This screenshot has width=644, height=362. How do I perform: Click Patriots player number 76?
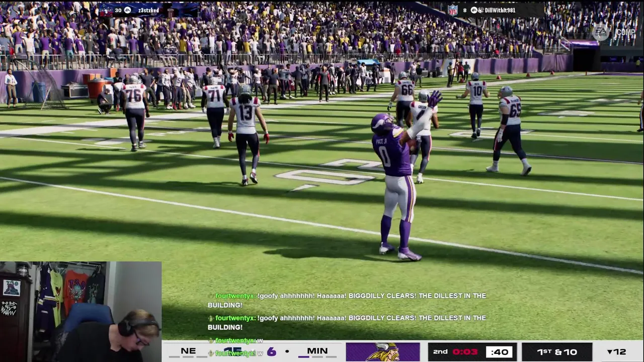[x=134, y=113]
